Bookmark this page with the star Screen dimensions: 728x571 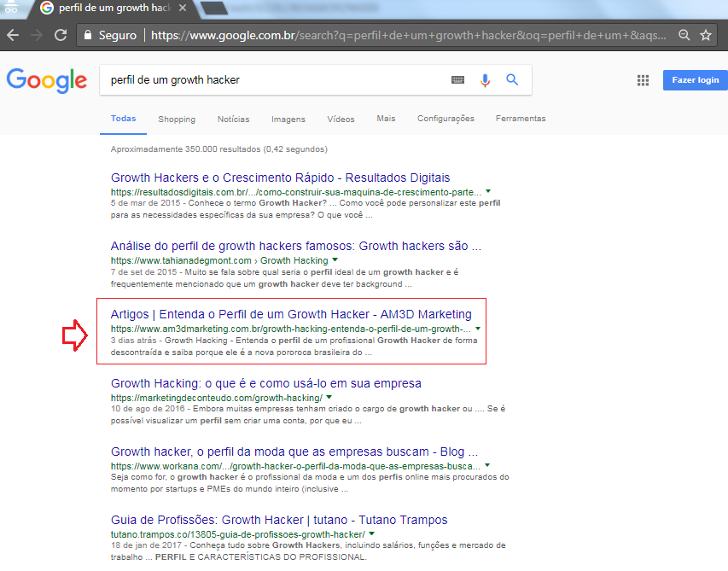(706, 35)
